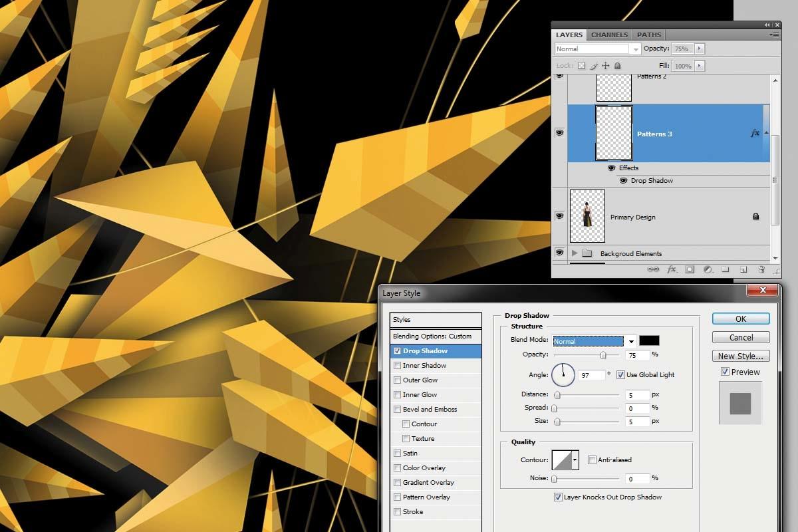Open the Styles presets section
Viewport: 798px width, 532px height.
436,320
